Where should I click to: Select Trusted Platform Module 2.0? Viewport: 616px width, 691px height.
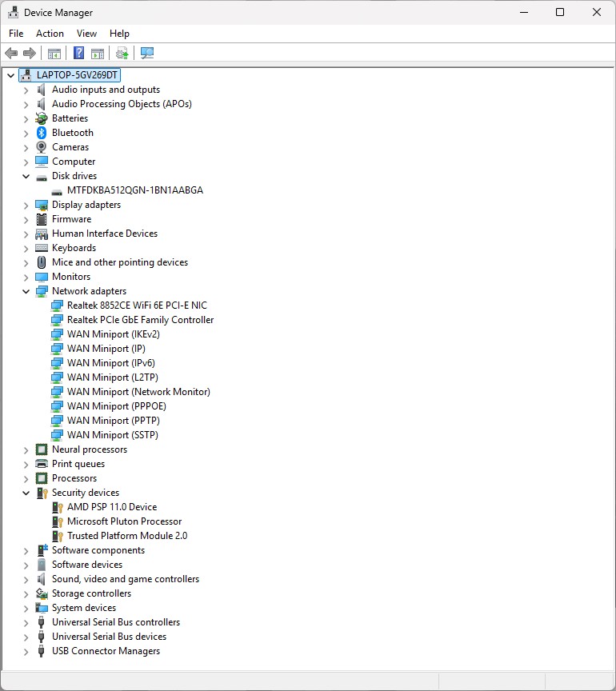click(127, 536)
